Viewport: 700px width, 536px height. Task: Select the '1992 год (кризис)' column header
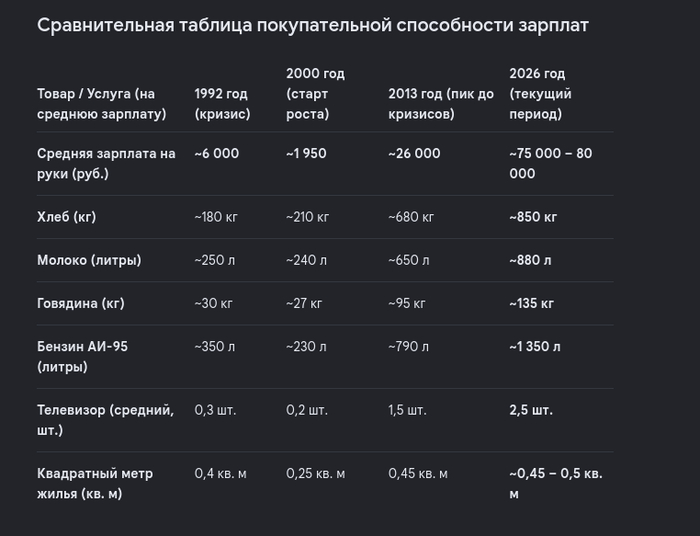coord(222,104)
